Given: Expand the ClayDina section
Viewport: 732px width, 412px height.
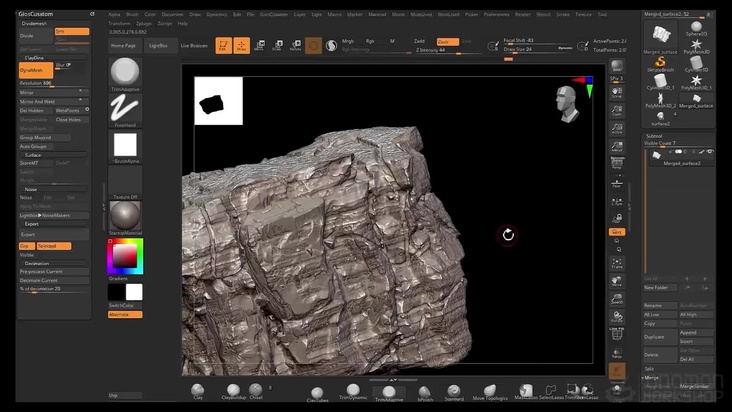Looking at the screenshot, I should click(x=52, y=58).
